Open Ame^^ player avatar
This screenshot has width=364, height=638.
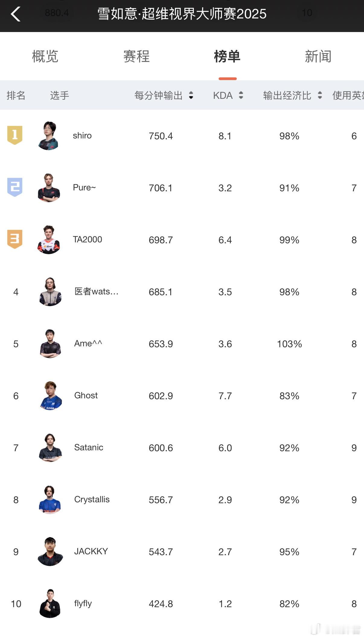[x=50, y=344]
